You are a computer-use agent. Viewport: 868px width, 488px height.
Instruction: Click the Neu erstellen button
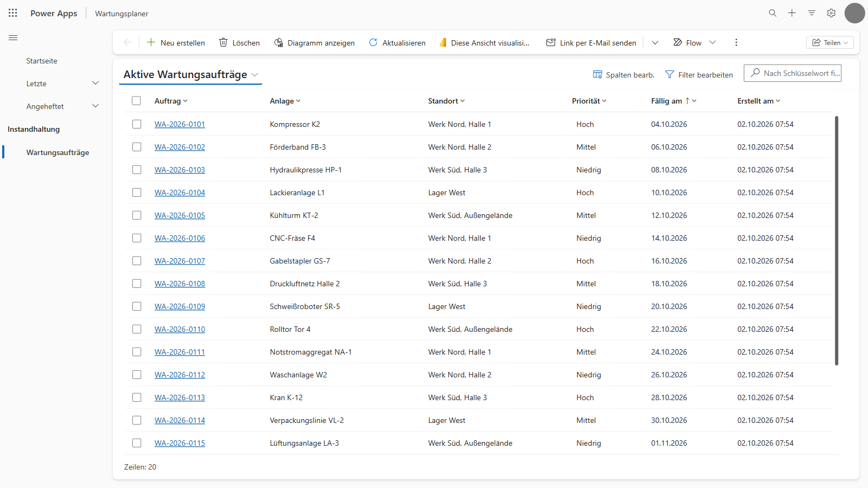(176, 43)
